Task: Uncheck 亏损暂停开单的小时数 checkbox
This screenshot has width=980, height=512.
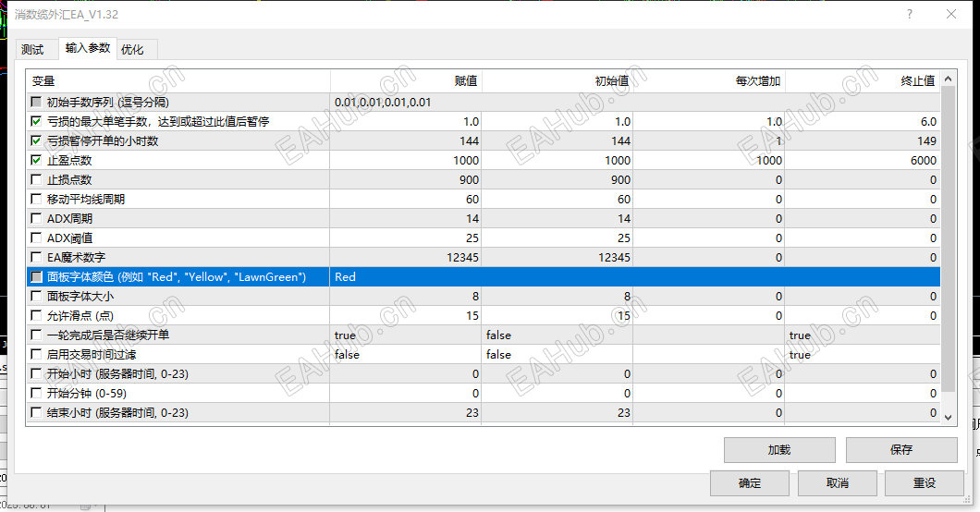Action: [36, 140]
